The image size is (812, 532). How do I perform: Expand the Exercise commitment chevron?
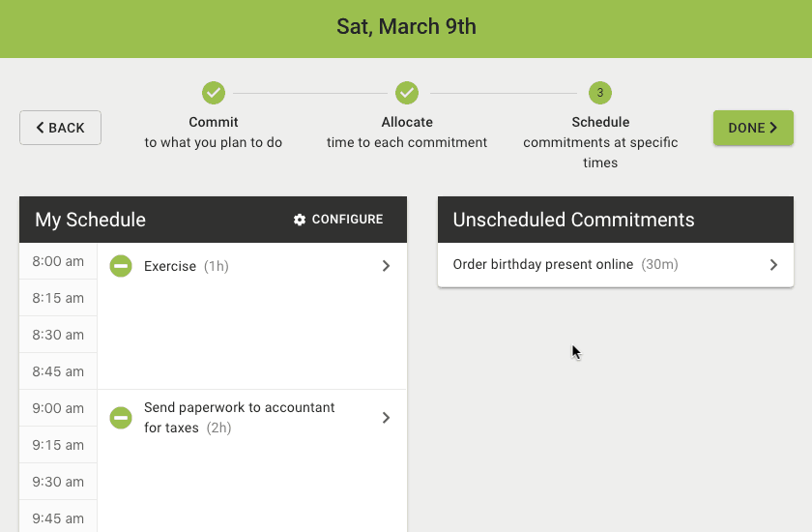coord(386,266)
